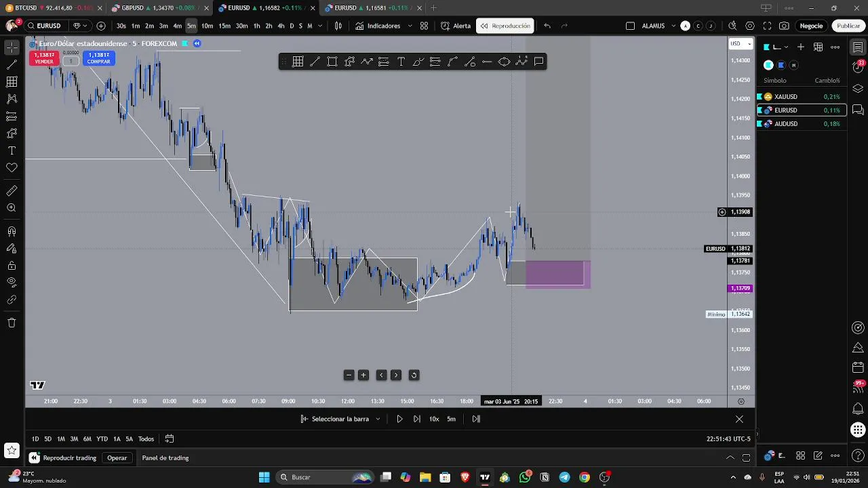Click the Negocie button
Viewport: 868px width, 488px height.
pos(811,26)
